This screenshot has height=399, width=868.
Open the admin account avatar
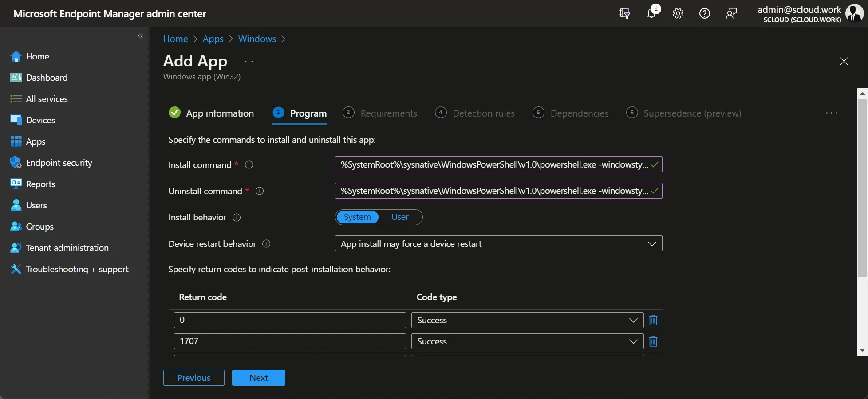click(855, 13)
